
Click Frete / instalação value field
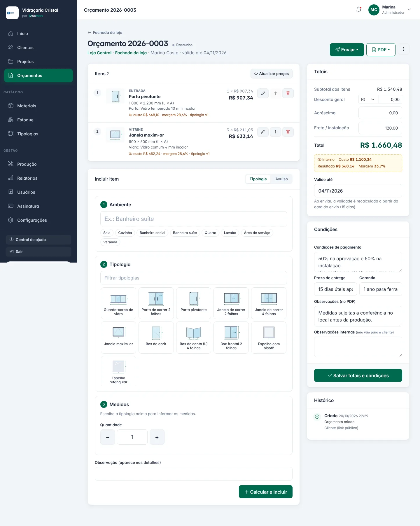coord(380,128)
